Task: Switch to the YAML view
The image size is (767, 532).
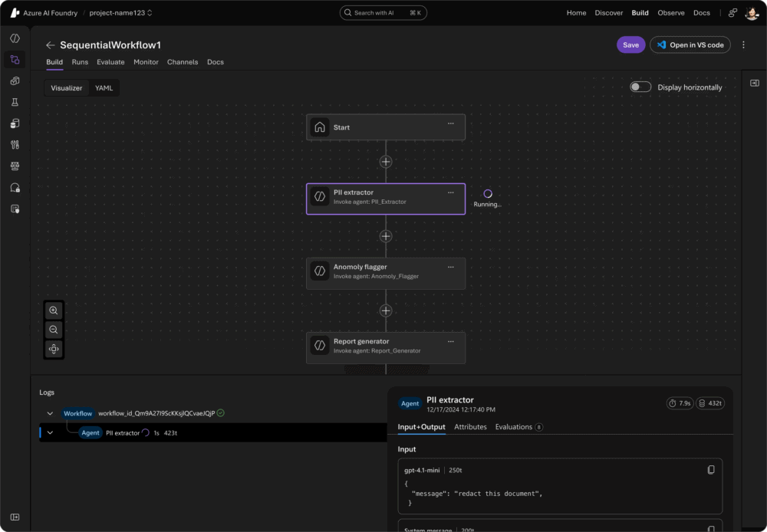Action: pyautogui.click(x=104, y=88)
